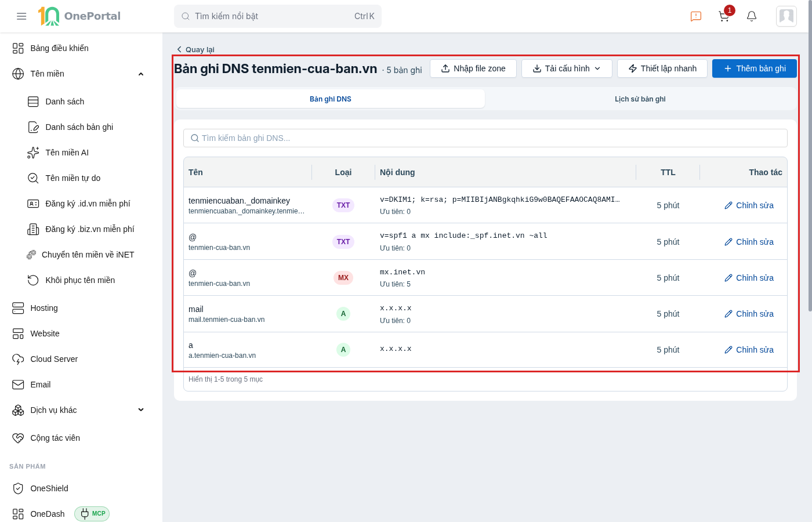The width and height of the screenshot is (812, 522).
Task: Click the Cộng tác viên handshake icon
Action: point(18,438)
